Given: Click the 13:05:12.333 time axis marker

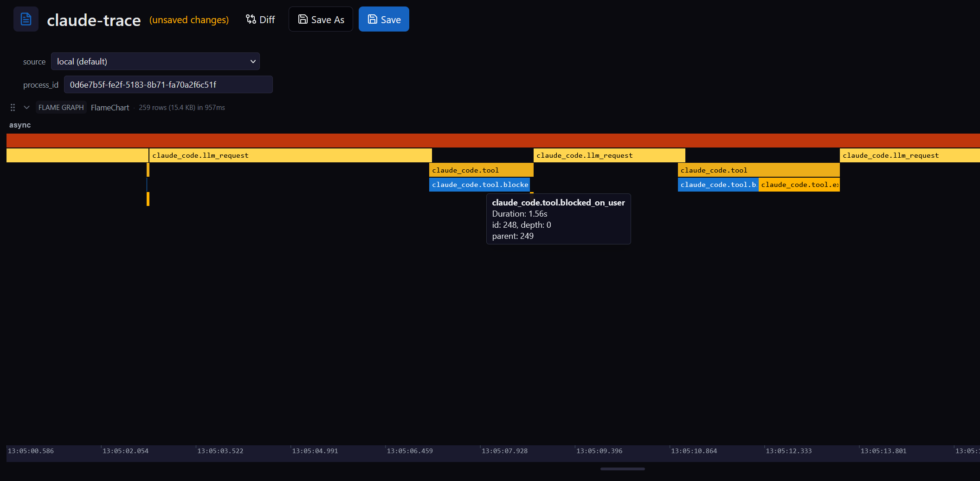Looking at the screenshot, I should coord(789,451).
